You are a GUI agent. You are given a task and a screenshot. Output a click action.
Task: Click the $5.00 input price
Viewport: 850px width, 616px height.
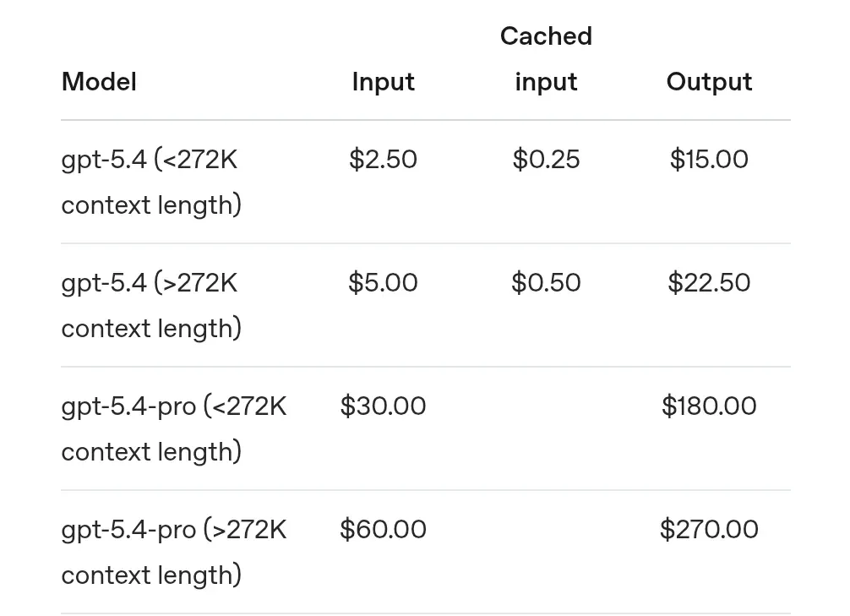[x=383, y=283]
